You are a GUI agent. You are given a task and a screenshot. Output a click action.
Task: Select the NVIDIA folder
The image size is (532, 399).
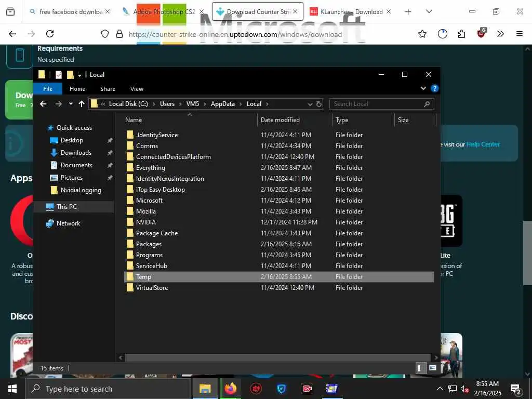click(x=146, y=222)
